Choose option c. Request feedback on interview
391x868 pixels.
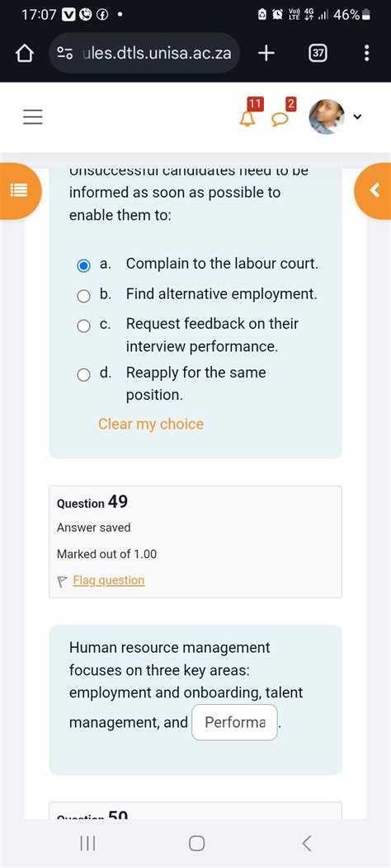tap(83, 326)
